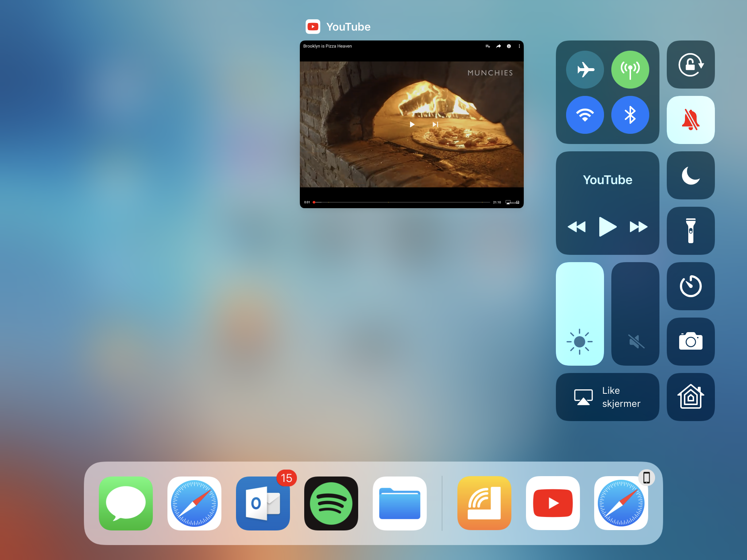The image size is (747, 560).
Task: Click the share arrow icon
Action: coord(498,46)
